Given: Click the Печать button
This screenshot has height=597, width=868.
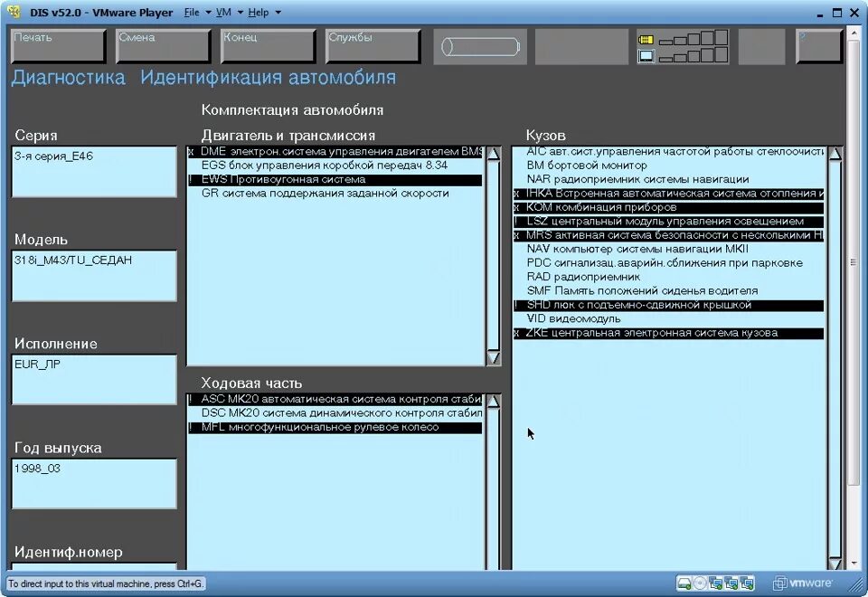Looking at the screenshot, I should tap(58, 46).
